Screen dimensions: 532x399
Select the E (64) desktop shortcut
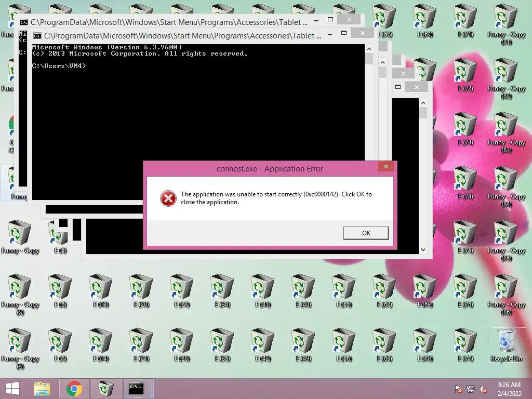[425, 20]
